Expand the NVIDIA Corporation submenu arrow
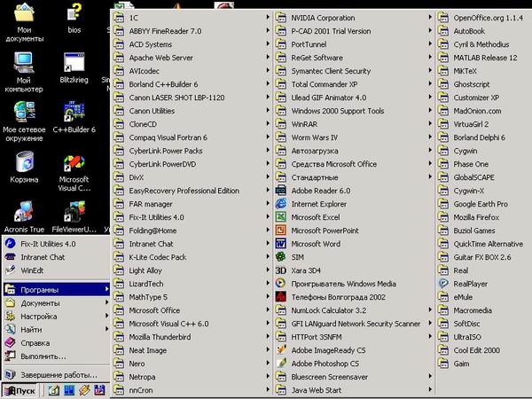 click(430, 18)
